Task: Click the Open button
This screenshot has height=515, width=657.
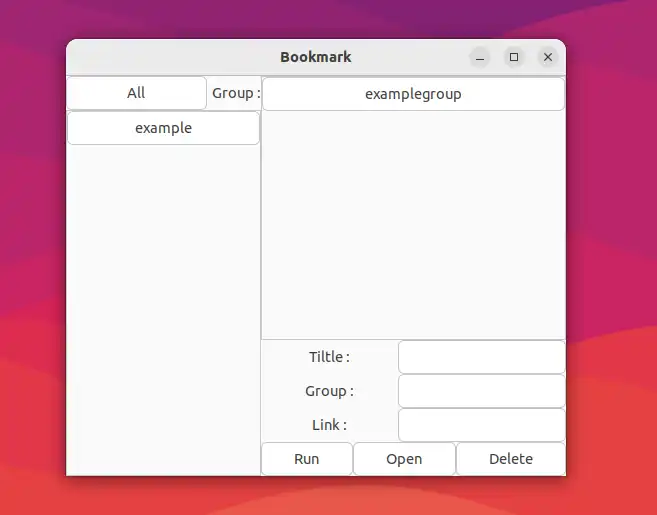Action: (x=404, y=459)
